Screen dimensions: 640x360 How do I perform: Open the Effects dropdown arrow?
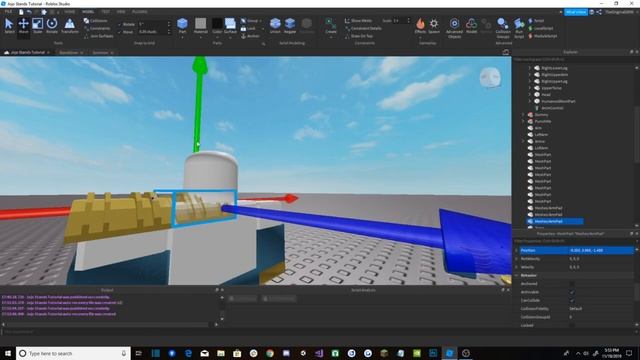click(x=420, y=38)
